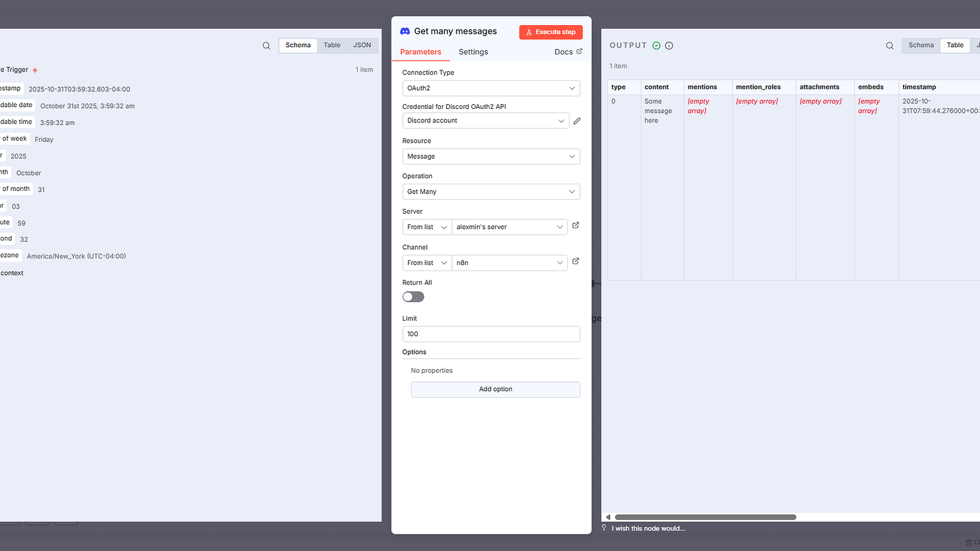Viewport: 980px width, 551px height.
Task: Click the 'America/New_York (UTC-04:00)' value
Action: tap(77, 257)
